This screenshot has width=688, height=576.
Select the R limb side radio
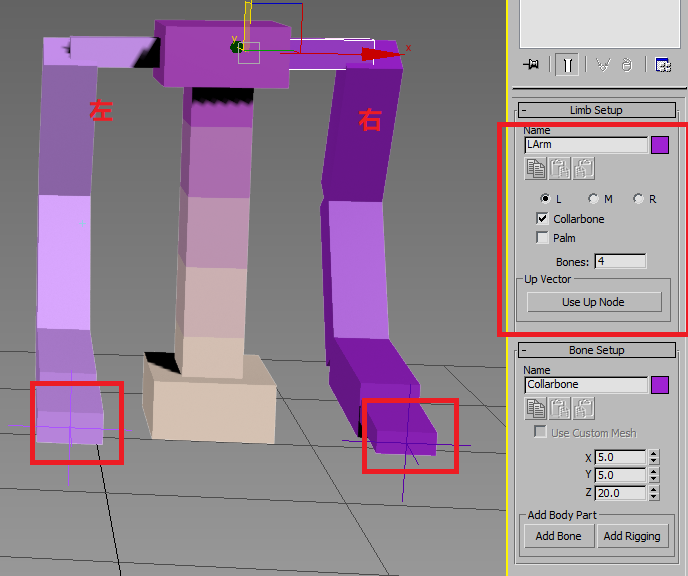(x=638, y=199)
